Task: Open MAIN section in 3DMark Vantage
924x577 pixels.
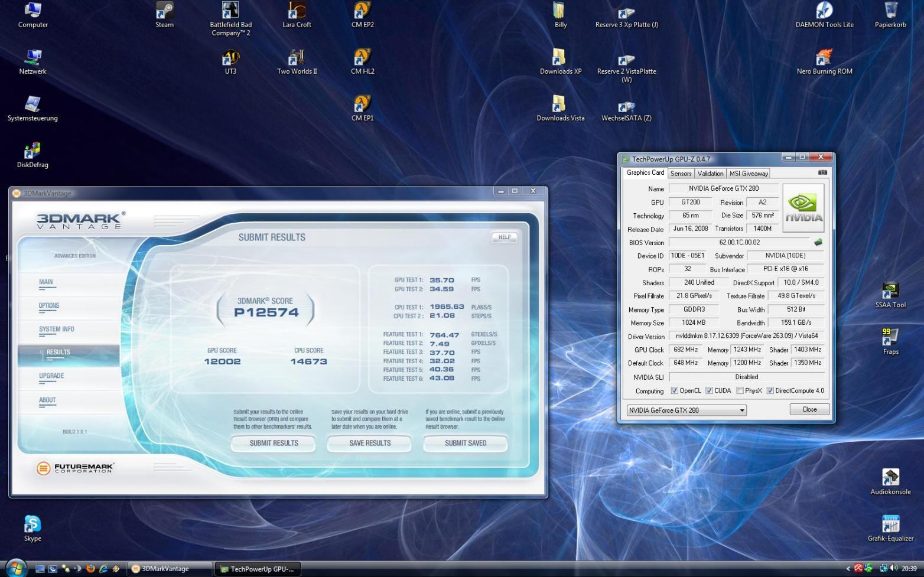Action: point(45,282)
